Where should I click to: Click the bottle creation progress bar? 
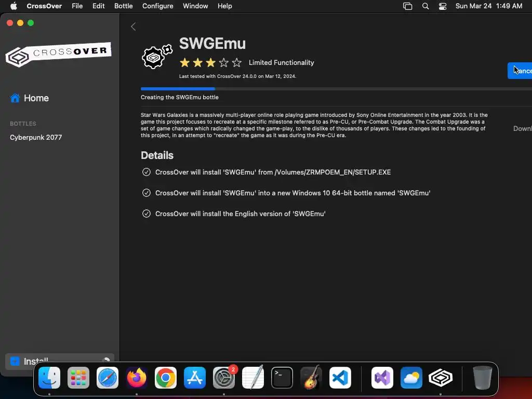(336, 89)
